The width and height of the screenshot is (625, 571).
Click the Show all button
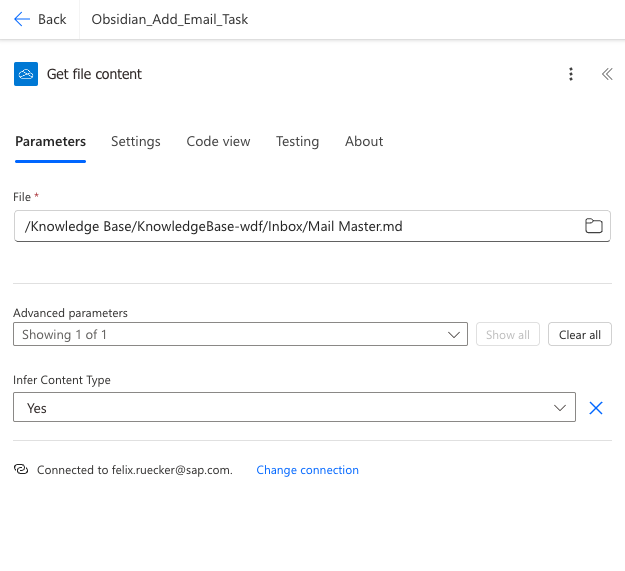[508, 335]
